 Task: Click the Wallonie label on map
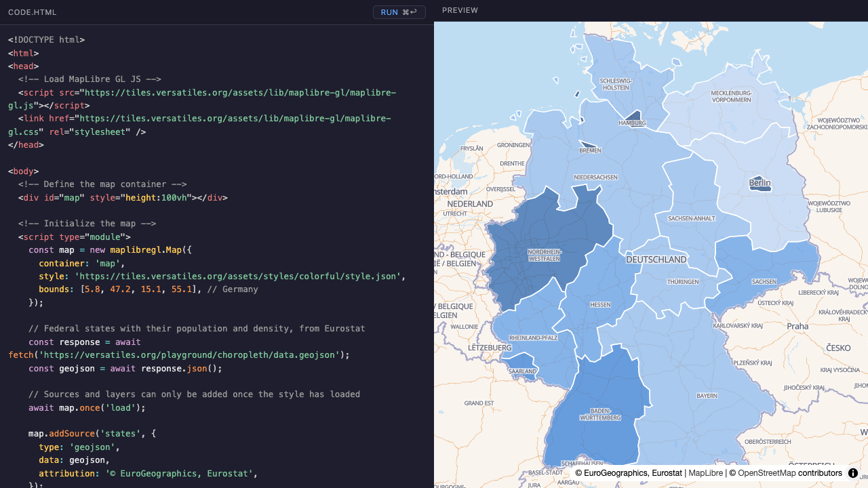[x=465, y=326]
